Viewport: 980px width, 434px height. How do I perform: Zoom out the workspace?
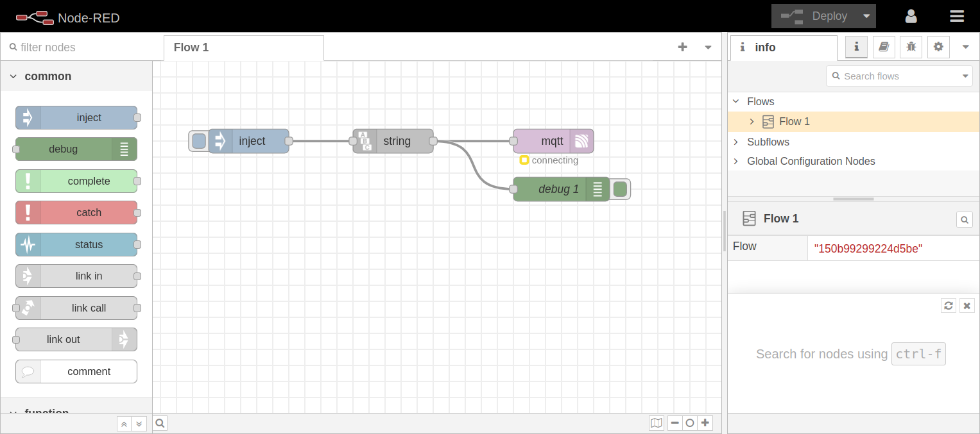coord(675,423)
